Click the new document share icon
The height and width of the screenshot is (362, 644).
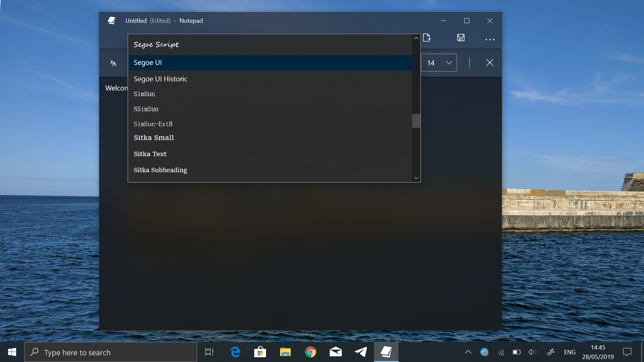coord(427,38)
